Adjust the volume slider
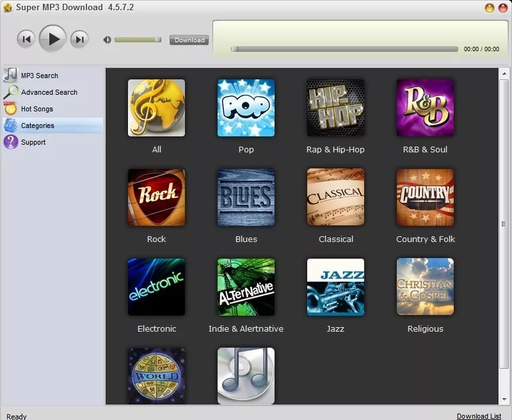 138,40
